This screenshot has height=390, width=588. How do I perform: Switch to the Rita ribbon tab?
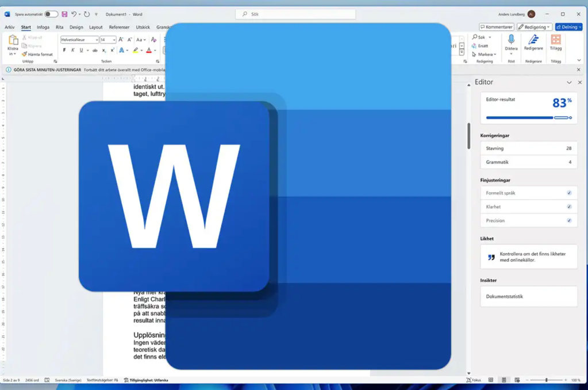[x=59, y=27]
